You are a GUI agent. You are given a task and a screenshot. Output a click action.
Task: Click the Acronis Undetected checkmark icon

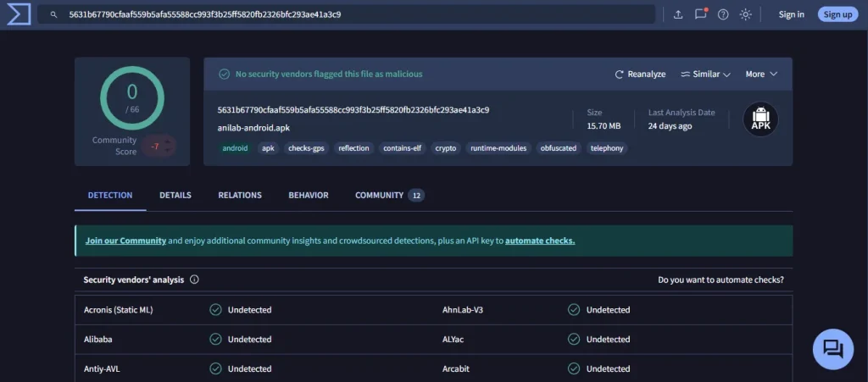pos(215,309)
